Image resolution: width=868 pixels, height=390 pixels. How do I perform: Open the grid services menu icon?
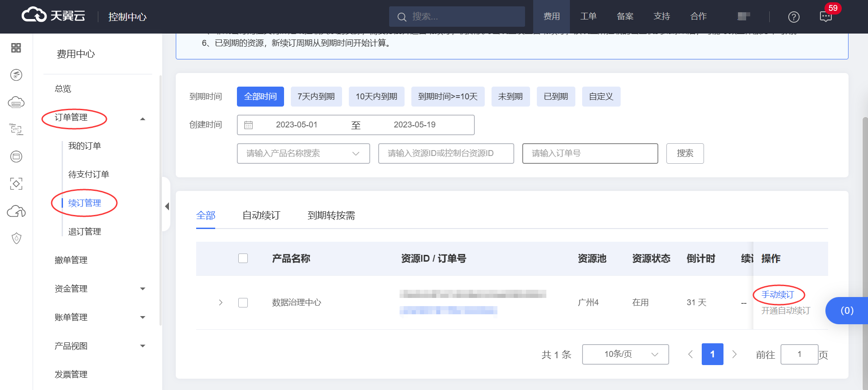click(x=16, y=48)
